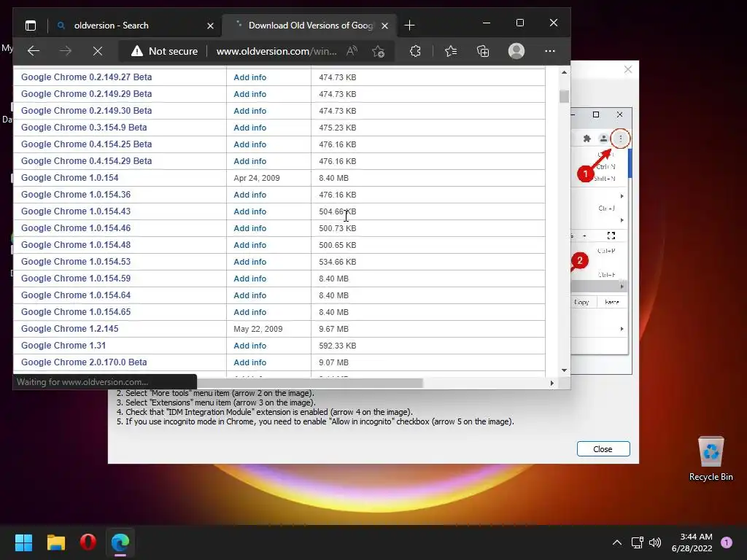Click Add info for Chrome 1.0.154.46

tap(249, 228)
